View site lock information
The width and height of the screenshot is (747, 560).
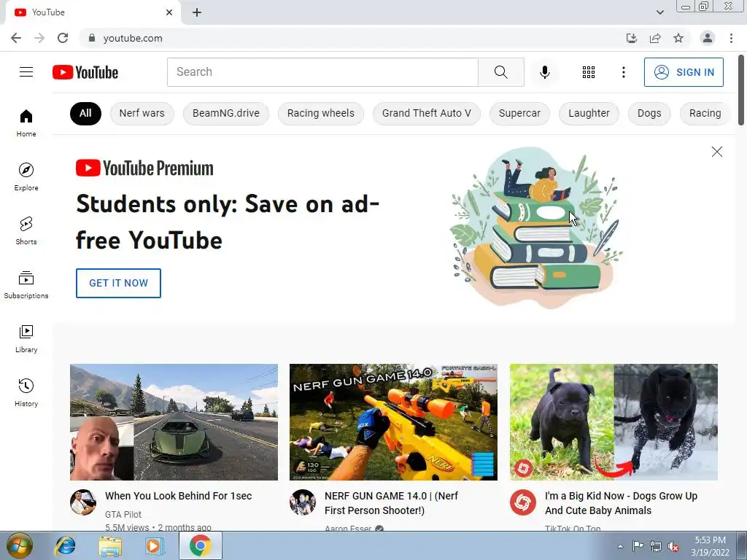(x=92, y=38)
